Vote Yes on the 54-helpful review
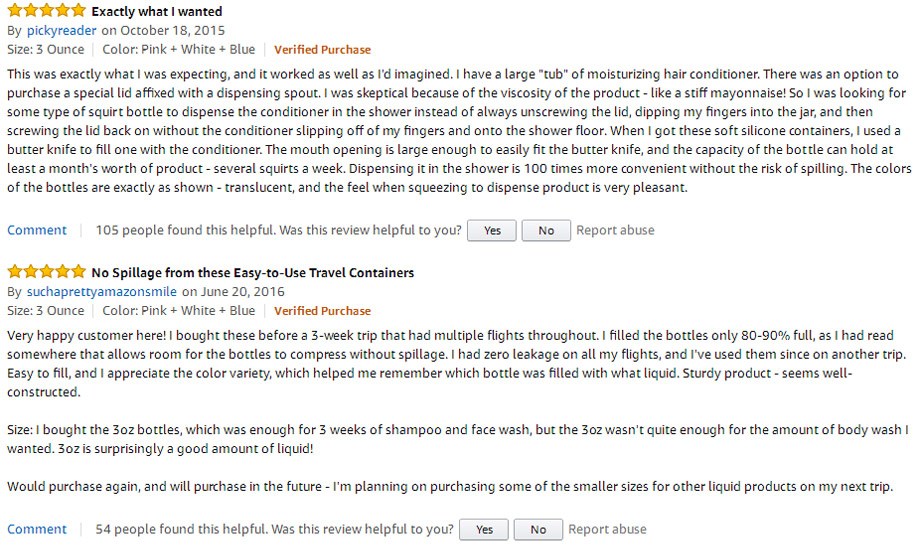 (x=484, y=530)
